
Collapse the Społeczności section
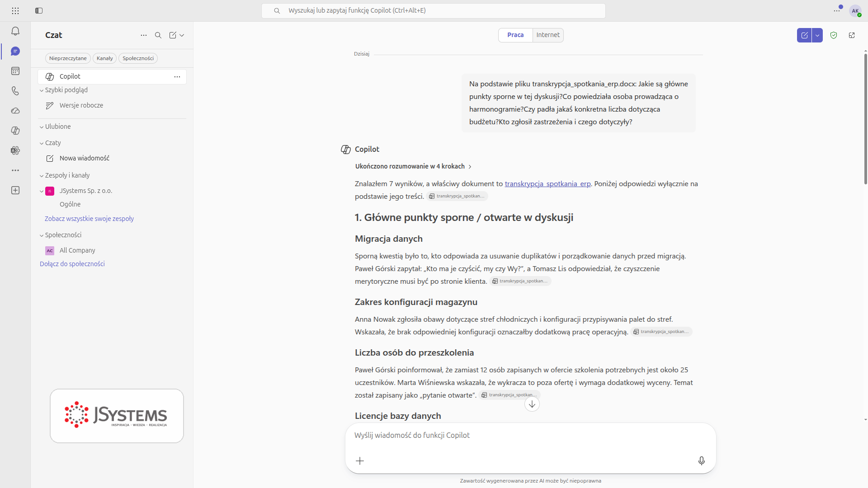coord(42,235)
